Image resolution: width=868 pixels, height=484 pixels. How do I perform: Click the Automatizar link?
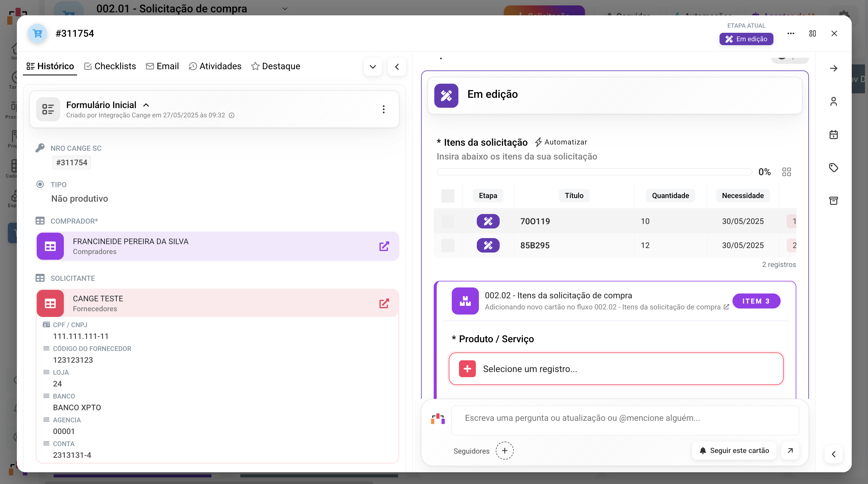pos(561,142)
